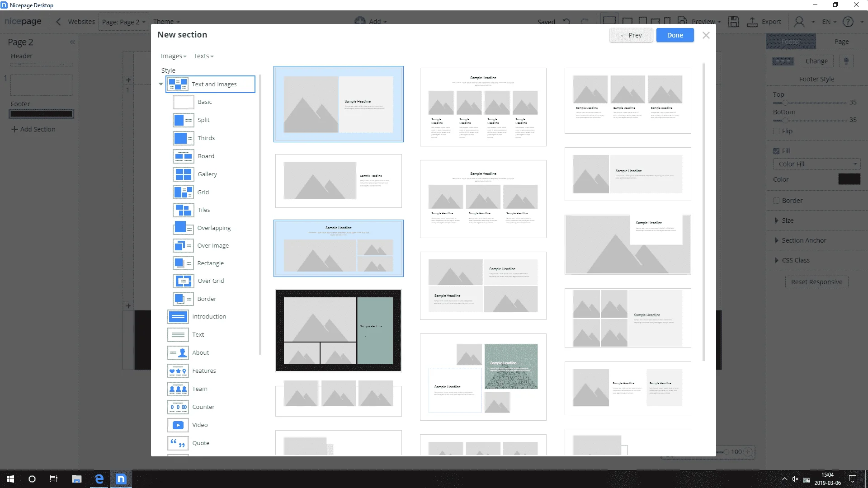Image resolution: width=868 pixels, height=488 pixels.
Task: Choose the Board layout icon
Action: tap(183, 156)
